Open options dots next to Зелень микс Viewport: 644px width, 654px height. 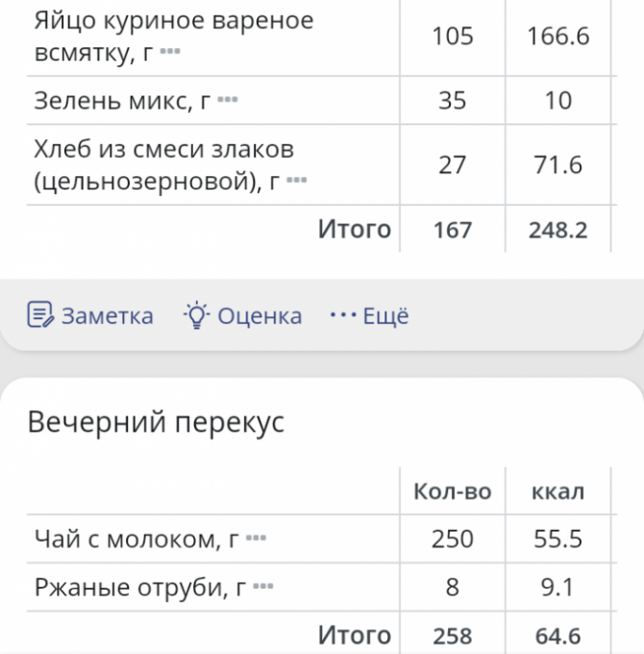228,100
